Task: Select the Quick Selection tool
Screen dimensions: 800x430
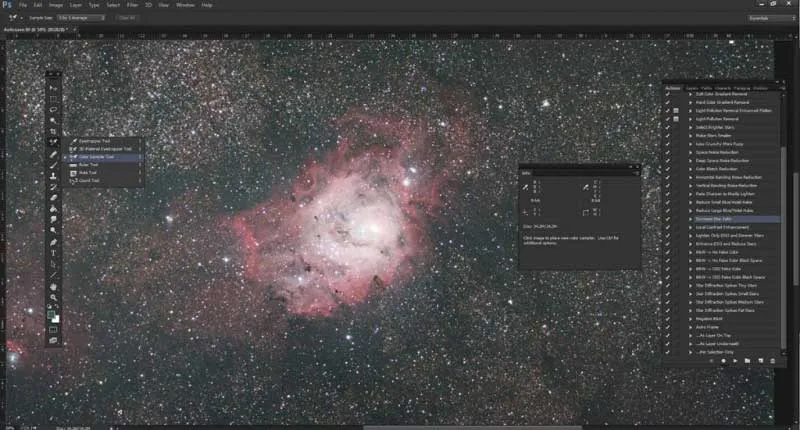Action: 53,120
